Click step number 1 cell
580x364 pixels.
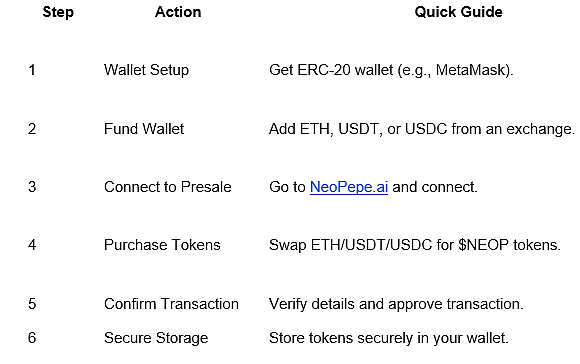tap(32, 70)
